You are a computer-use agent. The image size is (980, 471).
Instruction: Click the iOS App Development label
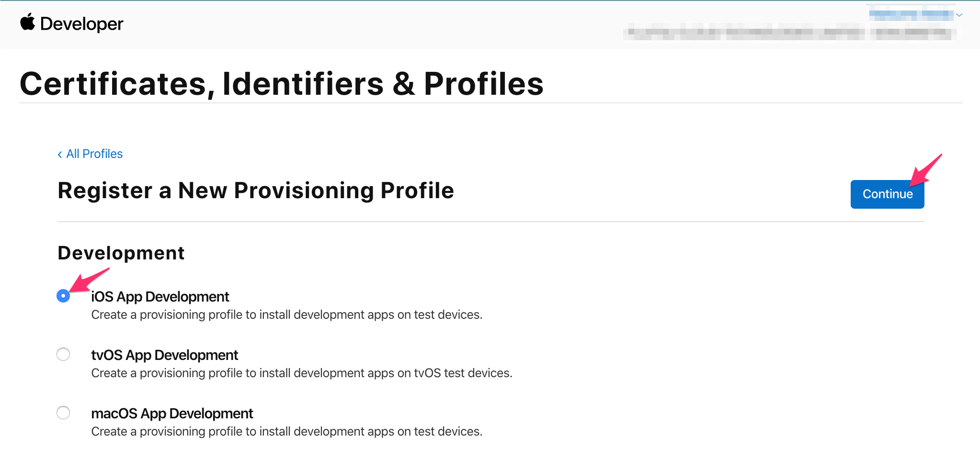click(x=160, y=297)
